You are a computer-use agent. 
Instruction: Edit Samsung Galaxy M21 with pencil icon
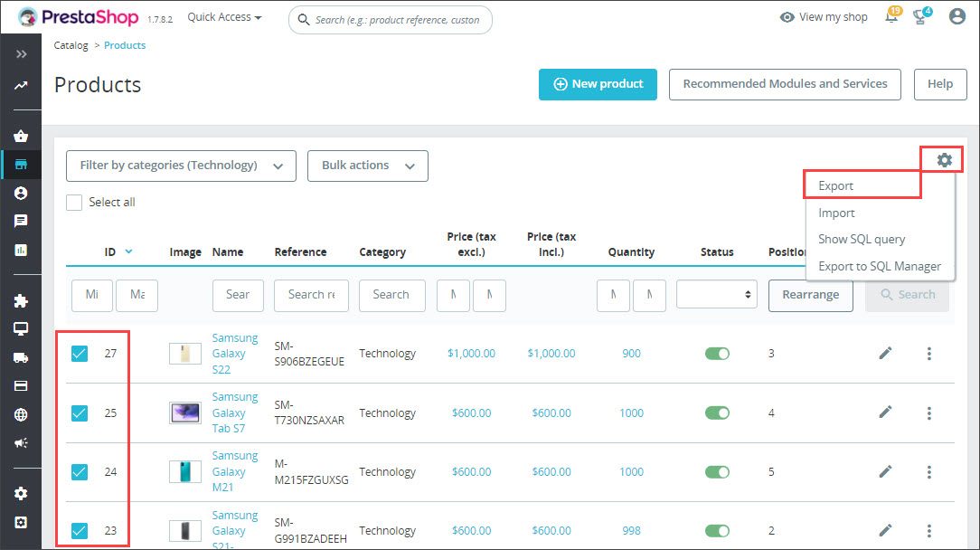click(885, 471)
